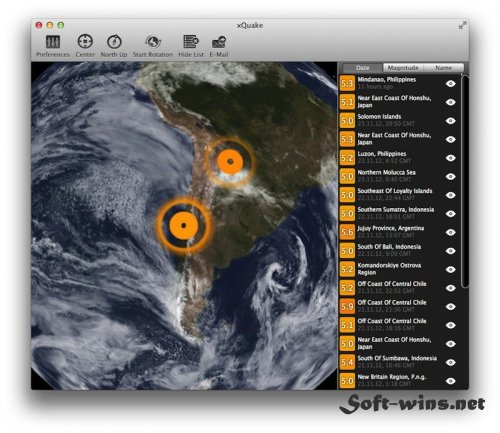Click the 5.1 badge beside first Honshu entry

[x=347, y=102]
